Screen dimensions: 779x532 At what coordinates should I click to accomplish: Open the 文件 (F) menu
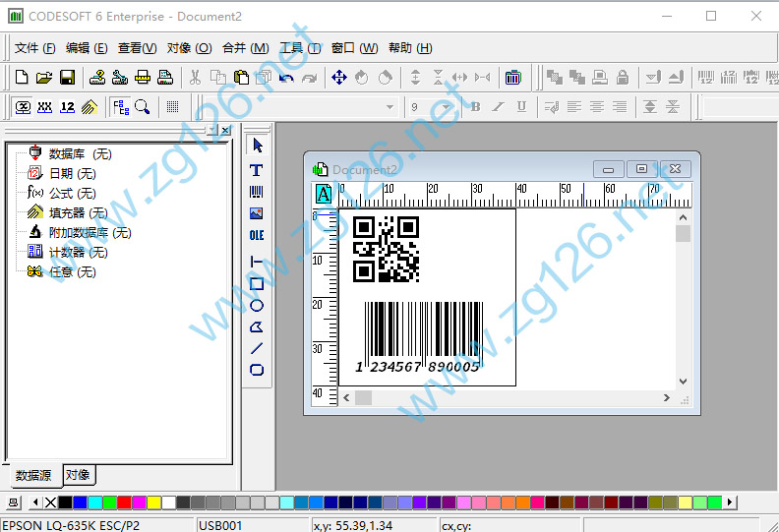[34, 48]
